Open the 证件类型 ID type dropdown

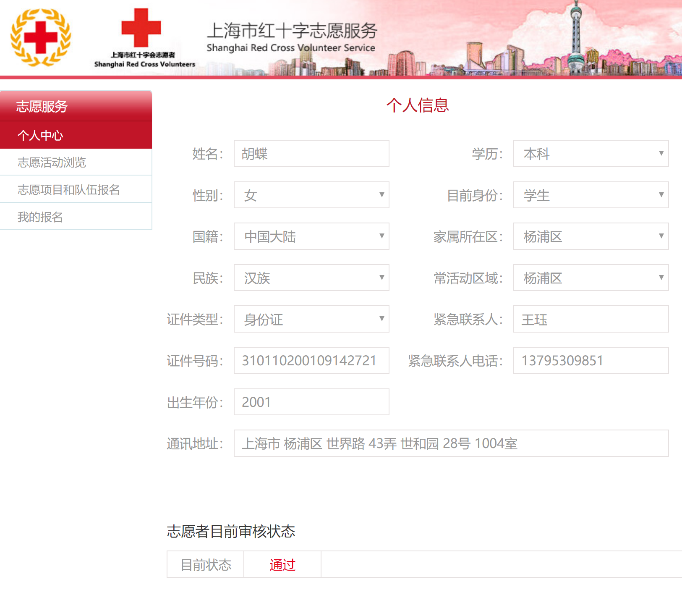311,319
